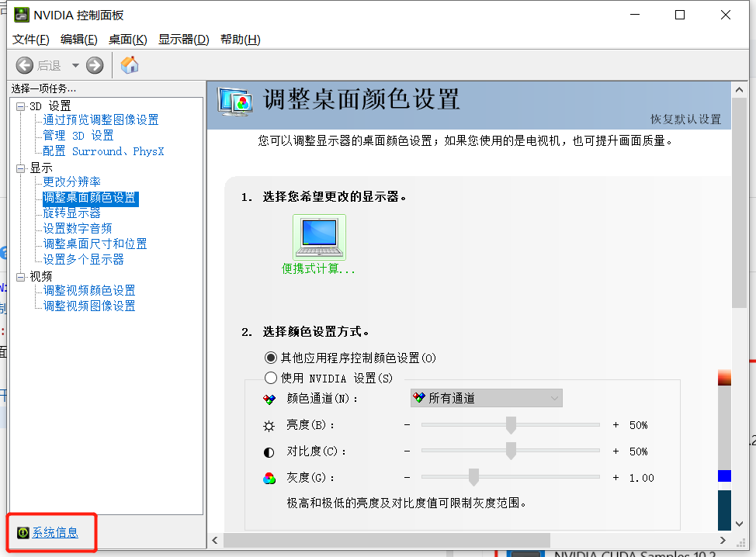Collapse the 视频 tree node
Viewport: 756px width, 557px height.
(x=21, y=277)
